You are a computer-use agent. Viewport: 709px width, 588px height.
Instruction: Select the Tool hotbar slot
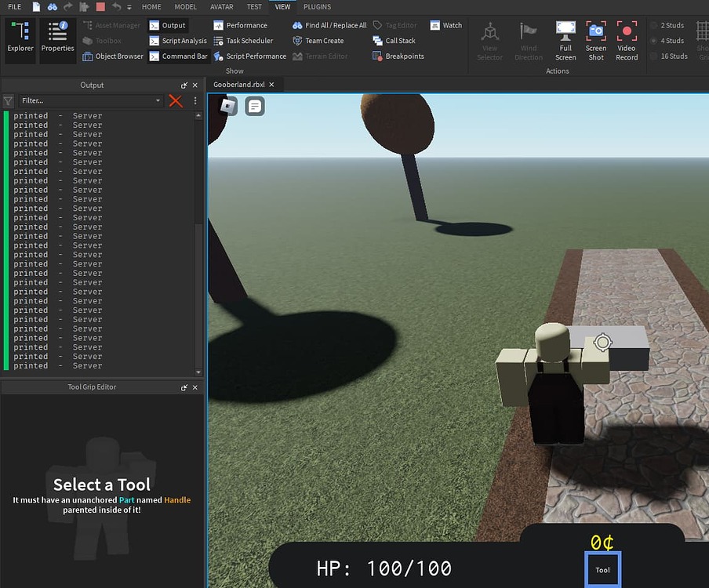[x=603, y=569]
